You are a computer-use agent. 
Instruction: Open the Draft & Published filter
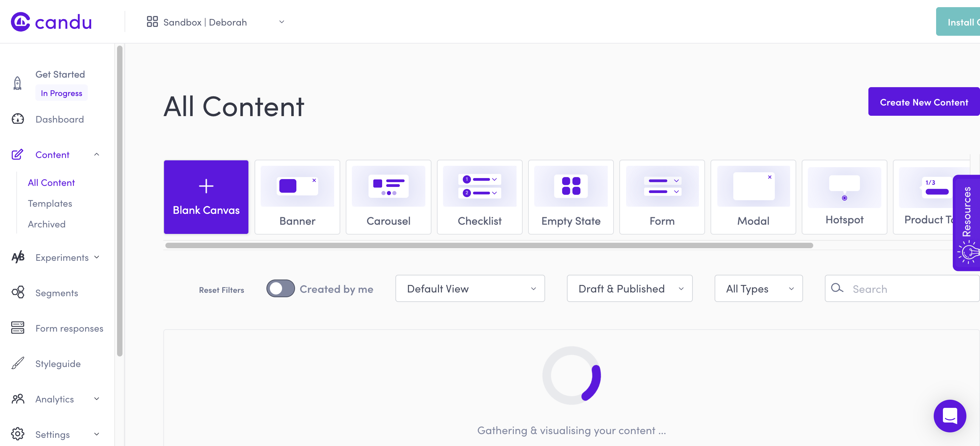tap(629, 288)
